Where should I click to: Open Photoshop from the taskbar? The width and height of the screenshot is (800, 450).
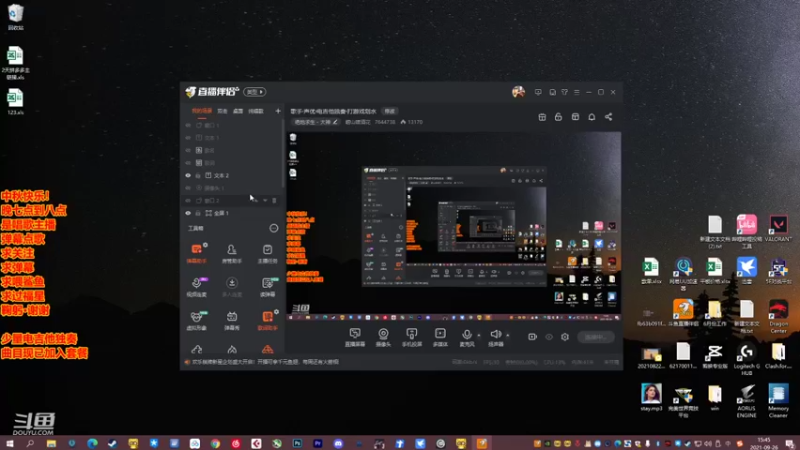coord(297,443)
